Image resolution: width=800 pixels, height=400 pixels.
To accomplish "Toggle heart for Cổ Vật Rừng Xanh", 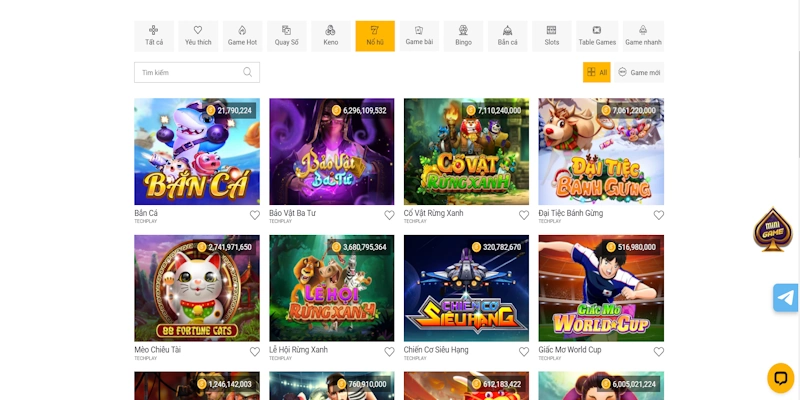I will (x=524, y=215).
